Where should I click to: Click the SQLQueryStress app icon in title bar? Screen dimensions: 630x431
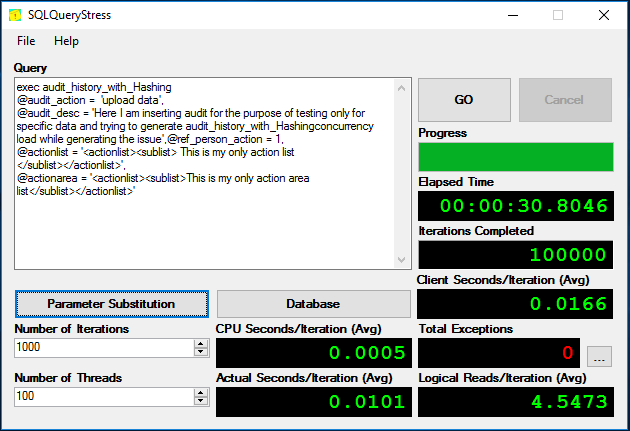tap(15, 15)
